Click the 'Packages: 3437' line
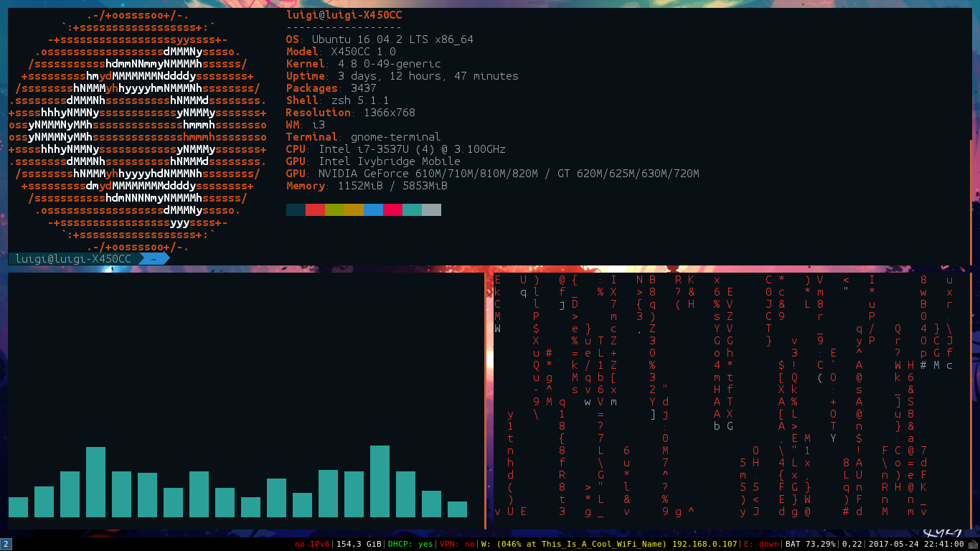Image resolution: width=980 pixels, height=551 pixels. (x=331, y=88)
